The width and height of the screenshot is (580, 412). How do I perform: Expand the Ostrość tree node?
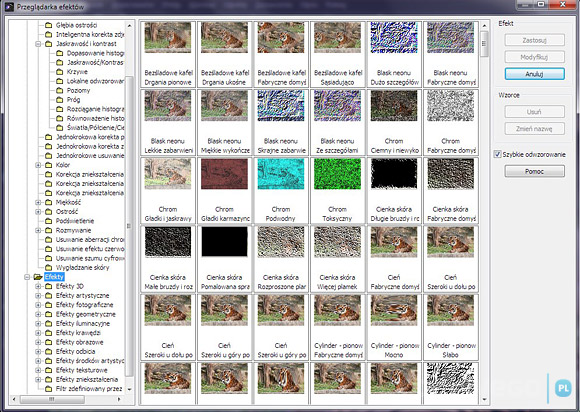click(38, 212)
